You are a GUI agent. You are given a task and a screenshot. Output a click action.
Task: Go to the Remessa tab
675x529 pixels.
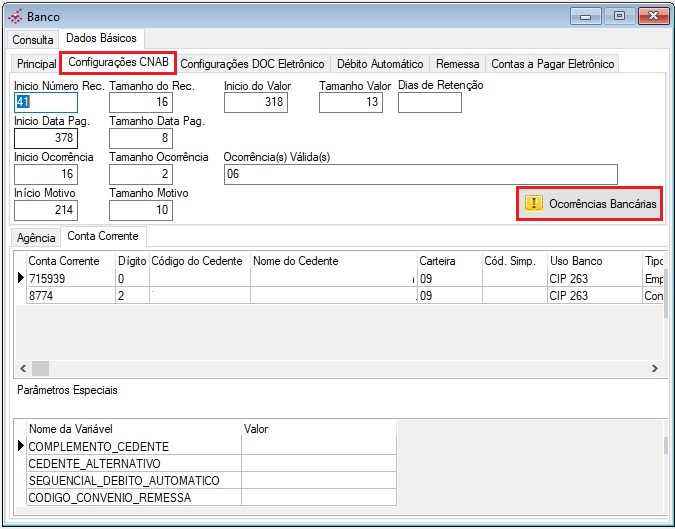pyautogui.click(x=457, y=63)
